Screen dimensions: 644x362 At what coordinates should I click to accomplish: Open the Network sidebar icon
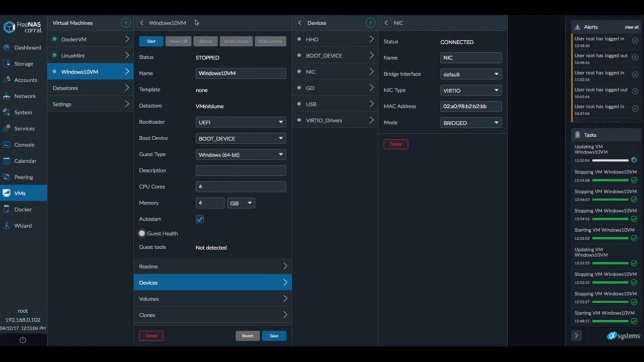click(x=7, y=96)
